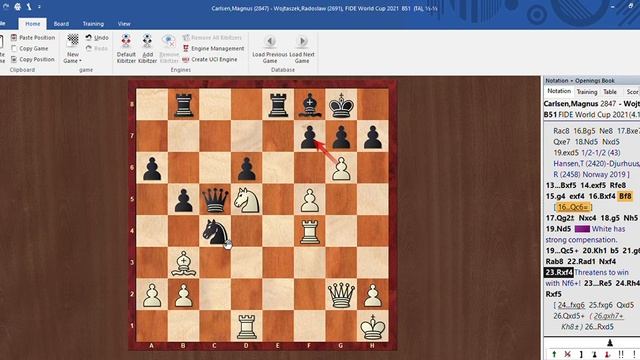Click variation move 24...fxg6 in notation
Image resolution: width=640 pixels, height=360 pixels.
point(571,305)
